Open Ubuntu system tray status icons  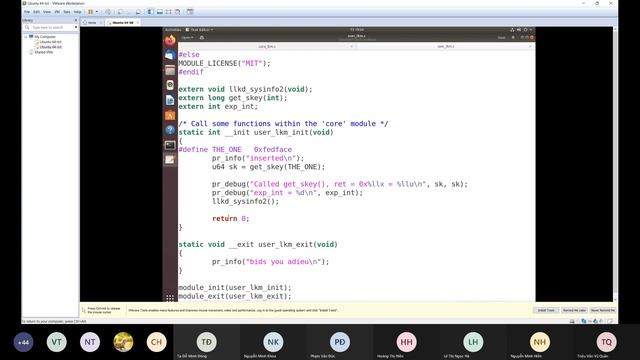[x=521, y=30]
